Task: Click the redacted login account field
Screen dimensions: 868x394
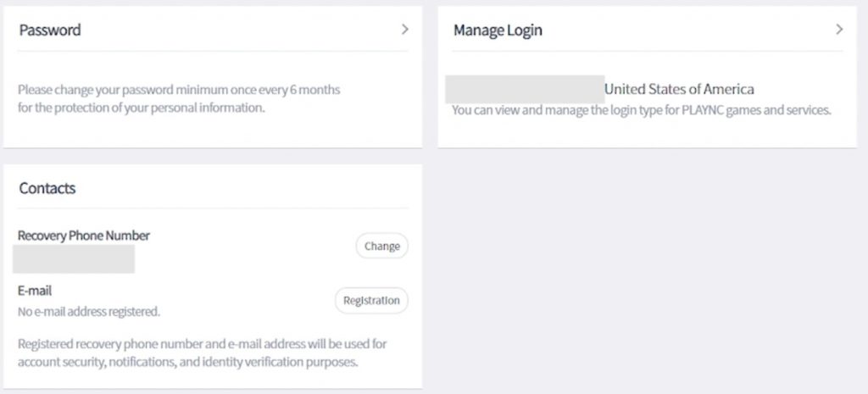Action: [x=525, y=89]
